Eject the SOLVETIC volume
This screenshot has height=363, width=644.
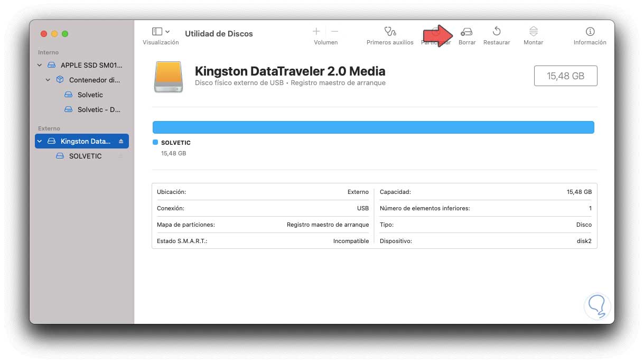[x=121, y=156]
